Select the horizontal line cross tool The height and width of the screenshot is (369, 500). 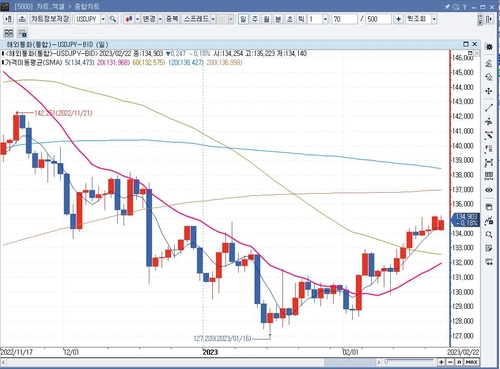pyautogui.click(x=489, y=121)
